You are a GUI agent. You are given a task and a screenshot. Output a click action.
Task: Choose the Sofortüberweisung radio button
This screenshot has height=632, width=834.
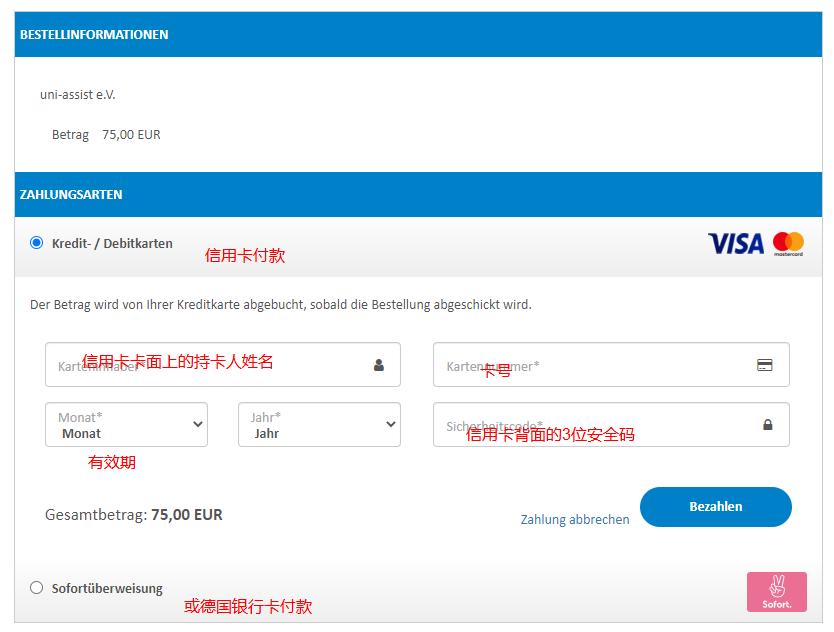(37, 588)
